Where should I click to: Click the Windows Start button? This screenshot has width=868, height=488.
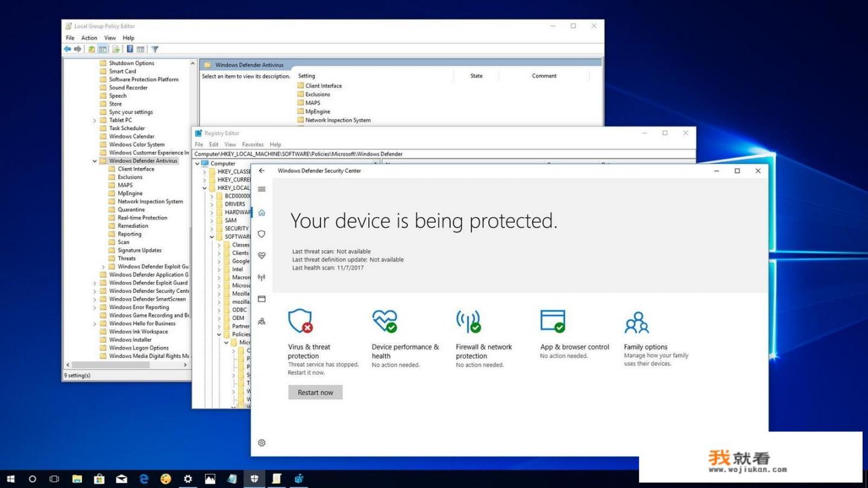click(11, 479)
